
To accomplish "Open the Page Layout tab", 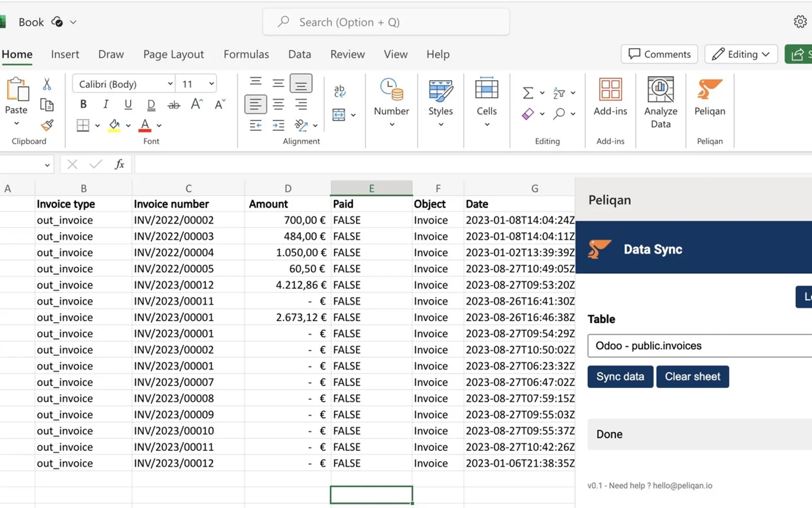I will click(x=174, y=54).
